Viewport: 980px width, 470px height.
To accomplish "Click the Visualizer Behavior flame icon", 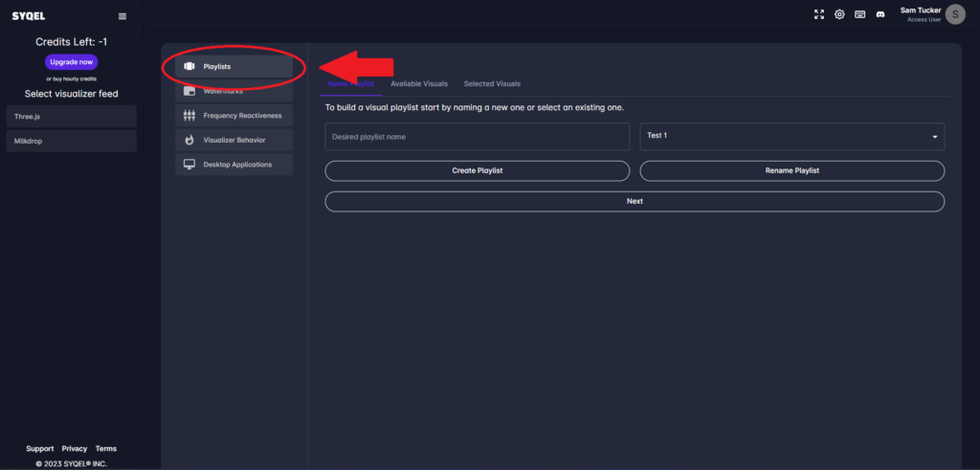I will pos(189,140).
